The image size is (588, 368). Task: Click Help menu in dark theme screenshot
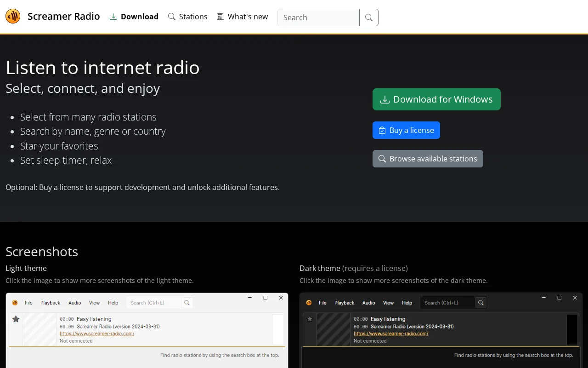(x=407, y=303)
